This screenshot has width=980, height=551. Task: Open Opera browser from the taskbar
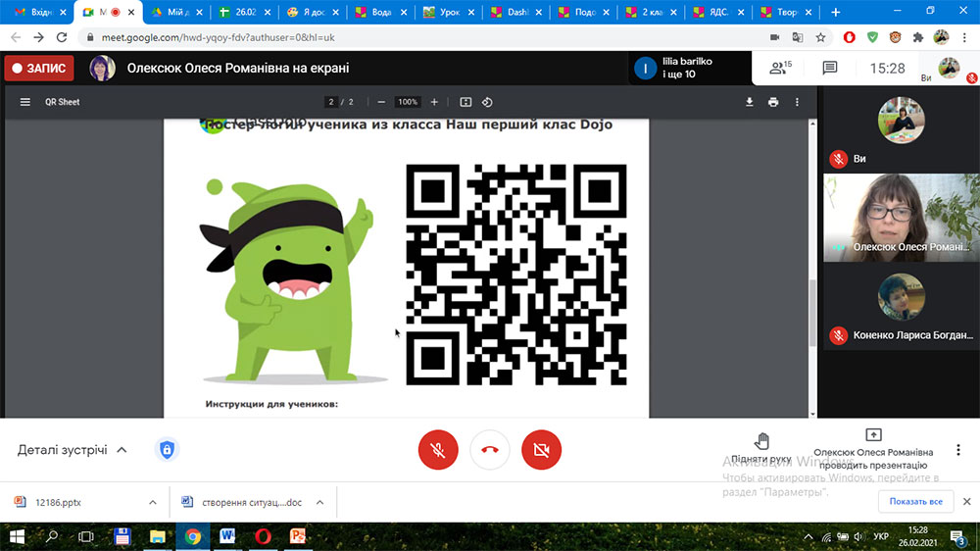coord(263,536)
